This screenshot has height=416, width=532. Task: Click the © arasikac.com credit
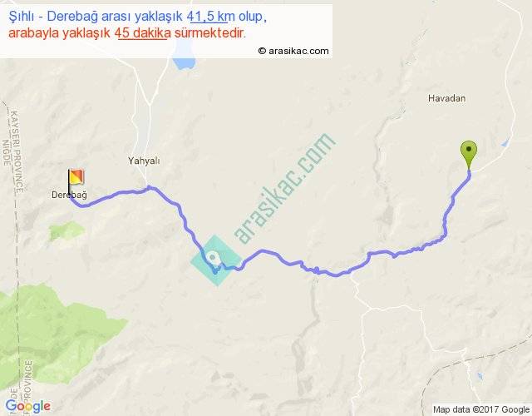[x=293, y=51]
